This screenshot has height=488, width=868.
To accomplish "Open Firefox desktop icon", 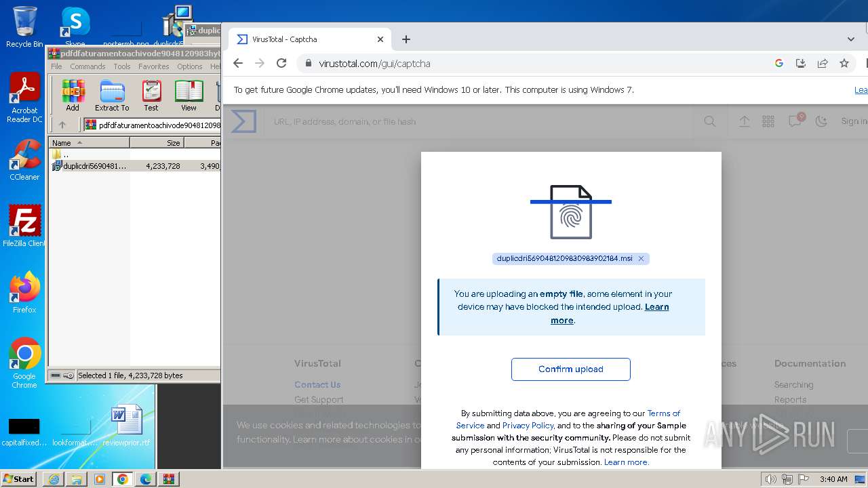I will pos(24,293).
